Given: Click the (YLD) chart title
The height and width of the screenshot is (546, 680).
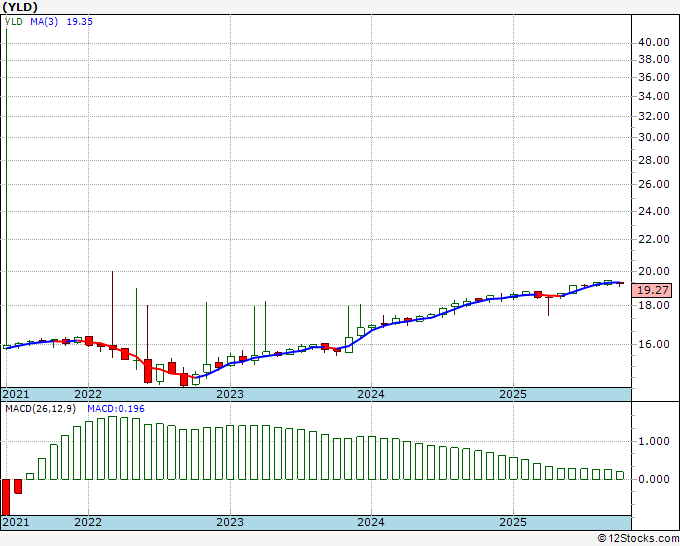Looking at the screenshot, I should 20,7.
